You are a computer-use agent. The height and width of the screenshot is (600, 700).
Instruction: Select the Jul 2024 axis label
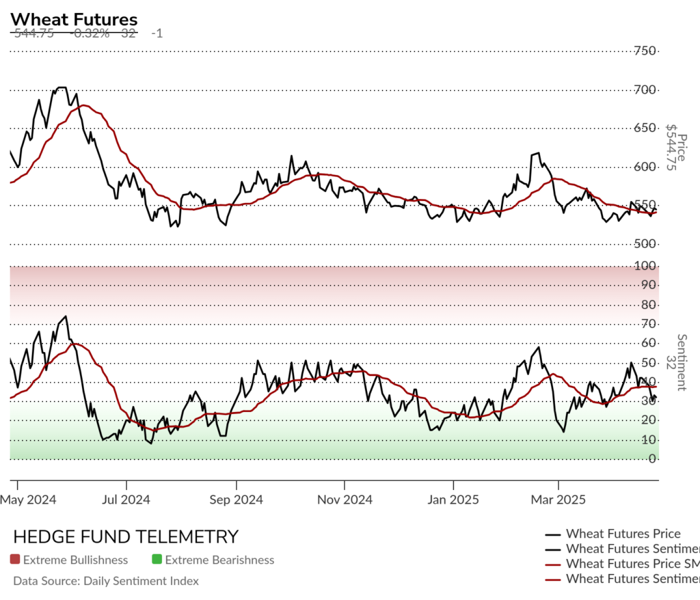coord(126,500)
